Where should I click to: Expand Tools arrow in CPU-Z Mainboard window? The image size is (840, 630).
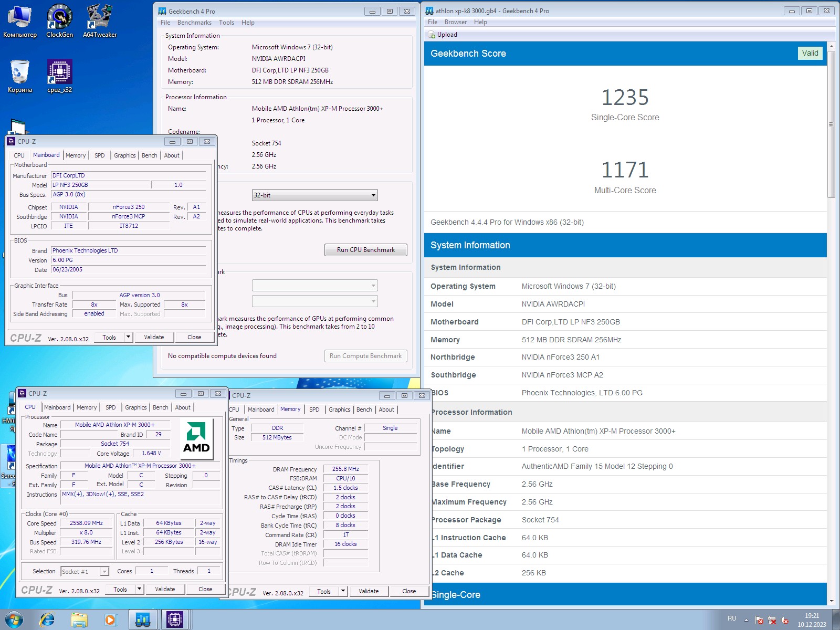(x=128, y=337)
